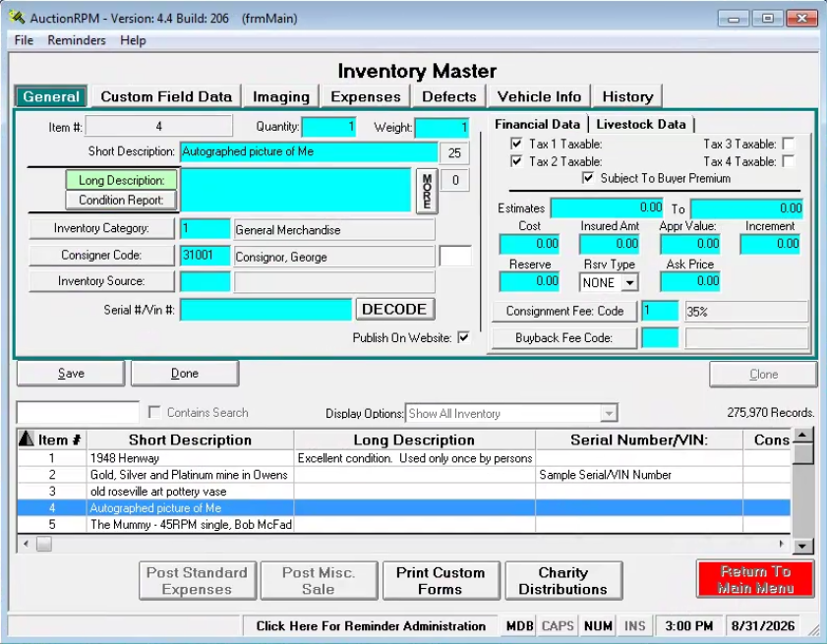Switch to the Imaging tab
The height and width of the screenshot is (644, 827).
click(281, 96)
